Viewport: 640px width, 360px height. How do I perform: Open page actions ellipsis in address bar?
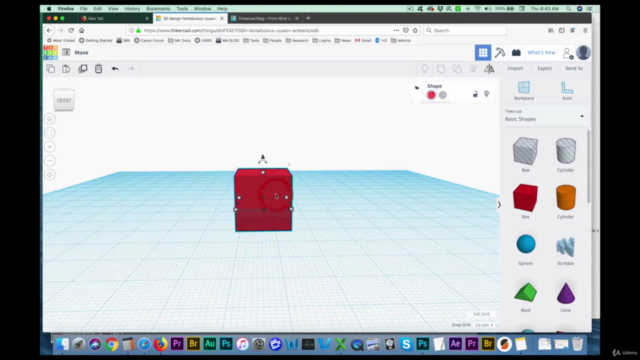pos(396,30)
